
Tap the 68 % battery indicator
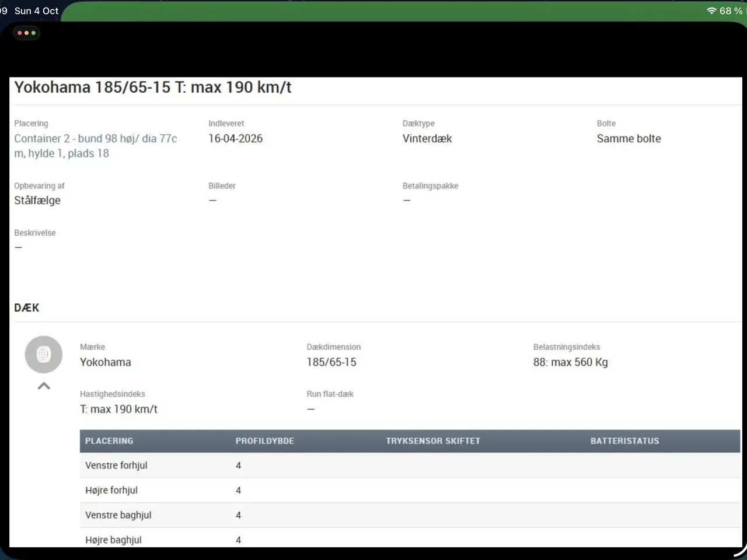[731, 11]
